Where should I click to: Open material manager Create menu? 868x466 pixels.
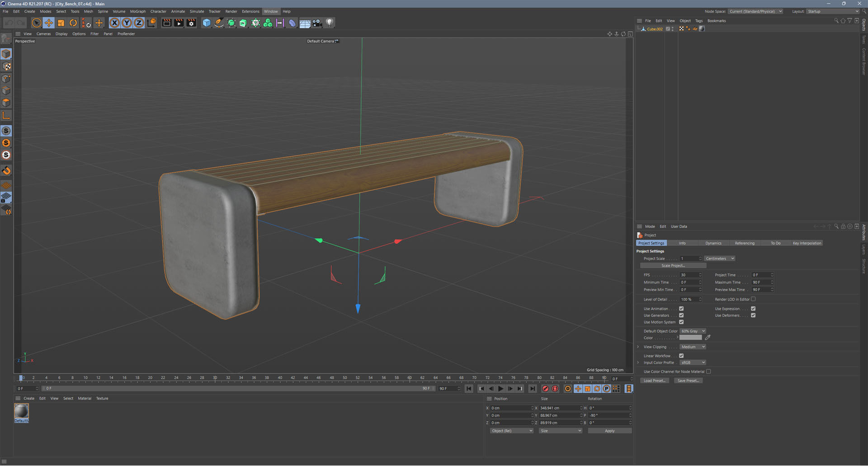click(29, 399)
